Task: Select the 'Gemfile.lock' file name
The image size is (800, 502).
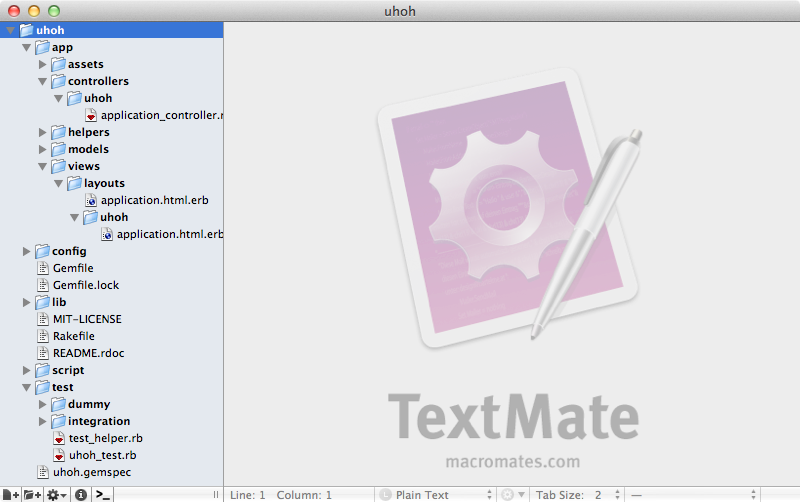Action: point(86,285)
